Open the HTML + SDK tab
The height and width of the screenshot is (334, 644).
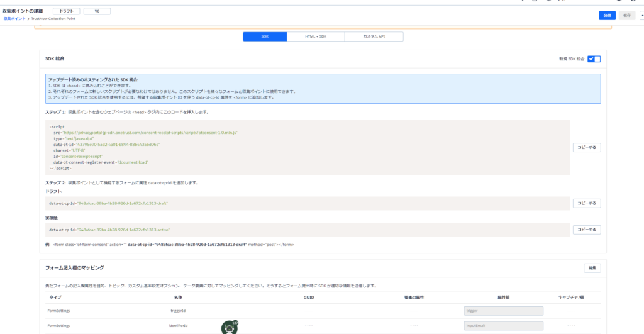coord(316,36)
